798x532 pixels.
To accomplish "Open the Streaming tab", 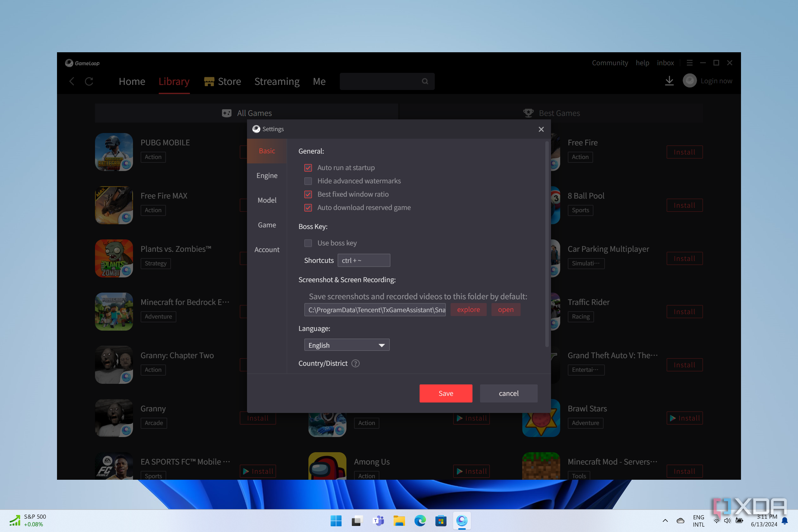I will coord(277,81).
